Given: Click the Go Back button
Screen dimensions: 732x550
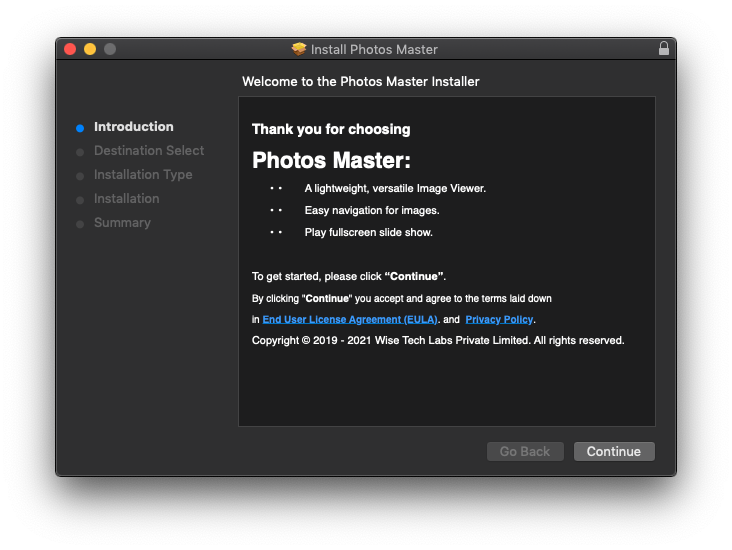Looking at the screenshot, I should pos(525,451).
